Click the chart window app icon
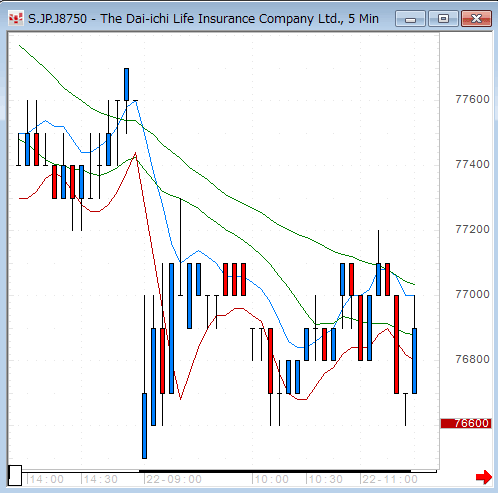This screenshot has height=493, width=498. [x=15, y=18]
